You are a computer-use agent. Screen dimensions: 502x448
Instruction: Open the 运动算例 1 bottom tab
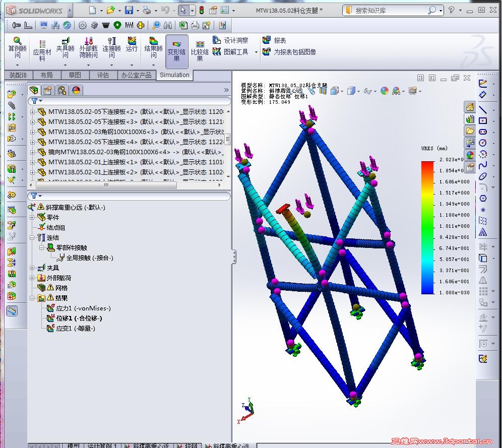pyautogui.click(x=102, y=445)
